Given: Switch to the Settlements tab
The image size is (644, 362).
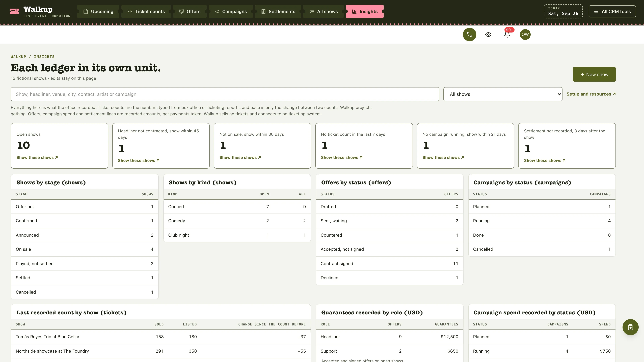Looking at the screenshot, I should click(278, 12).
